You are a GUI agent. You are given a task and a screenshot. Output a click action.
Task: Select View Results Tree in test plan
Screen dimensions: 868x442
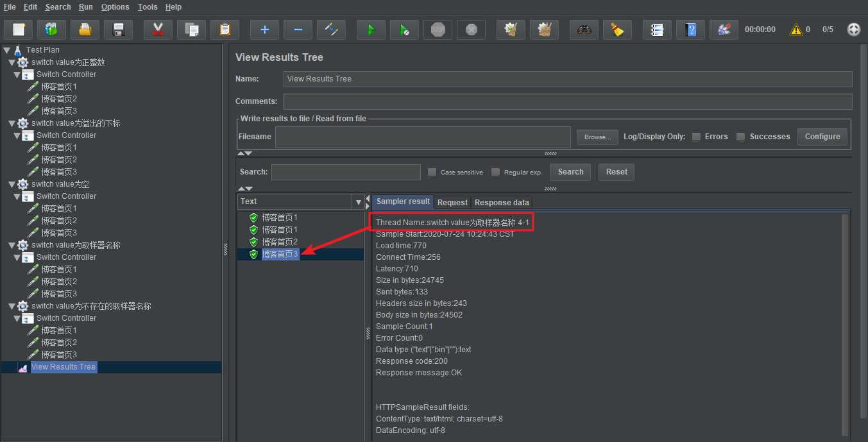coord(64,367)
